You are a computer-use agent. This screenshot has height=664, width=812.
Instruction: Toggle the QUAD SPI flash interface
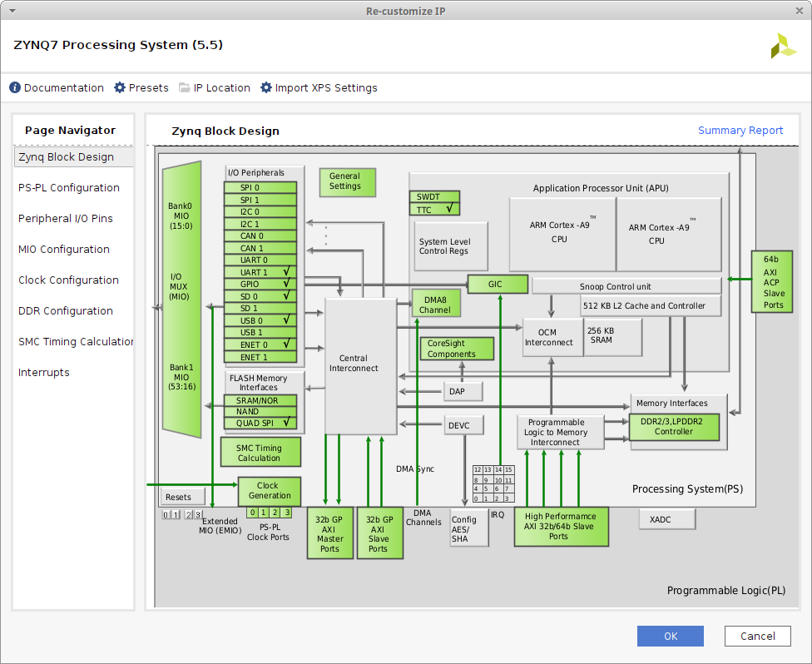(x=260, y=423)
